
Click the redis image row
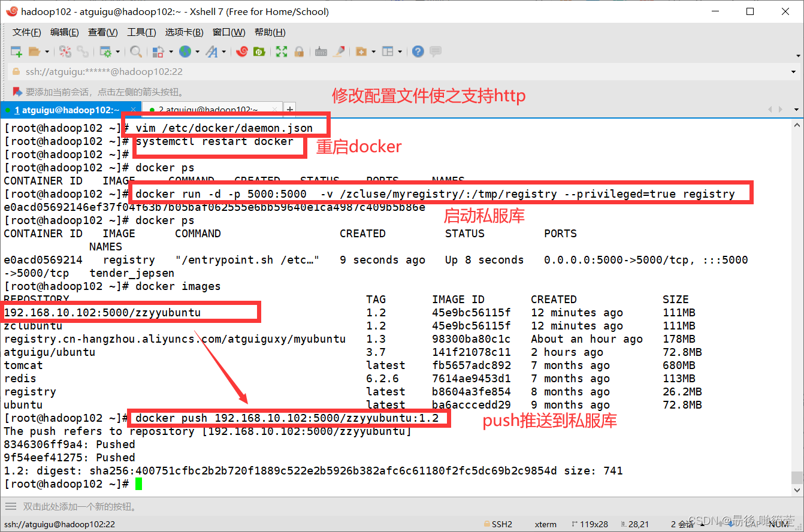(349, 379)
